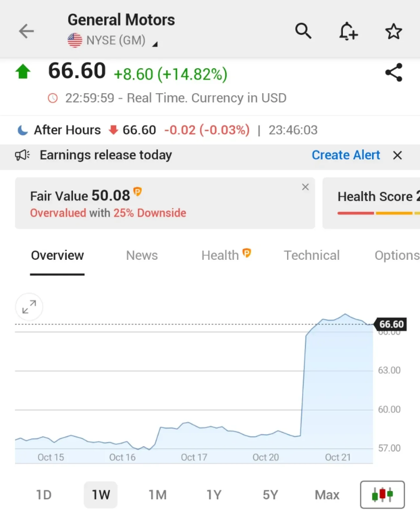Viewport: 420px width, 516px height.
Task: Select the 1Y chart range
Action: coord(214,495)
